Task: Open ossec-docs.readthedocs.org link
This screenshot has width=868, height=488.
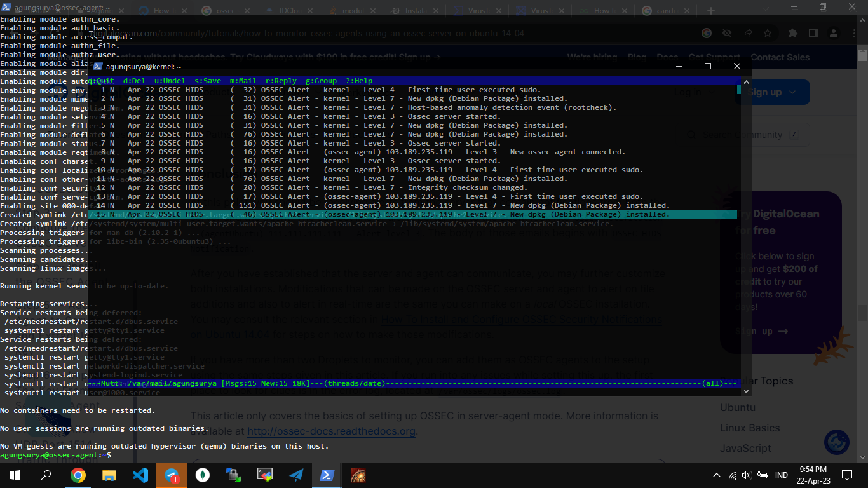Action: coord(331,431)
